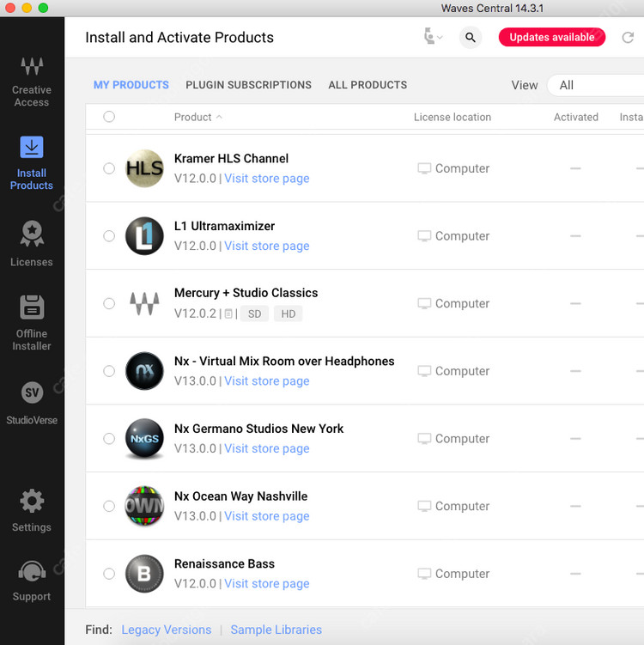This screenshot has height=645, width=644.
Task: Switch to the Plugin Subscriptions tab
Action: tap(248, 85)
